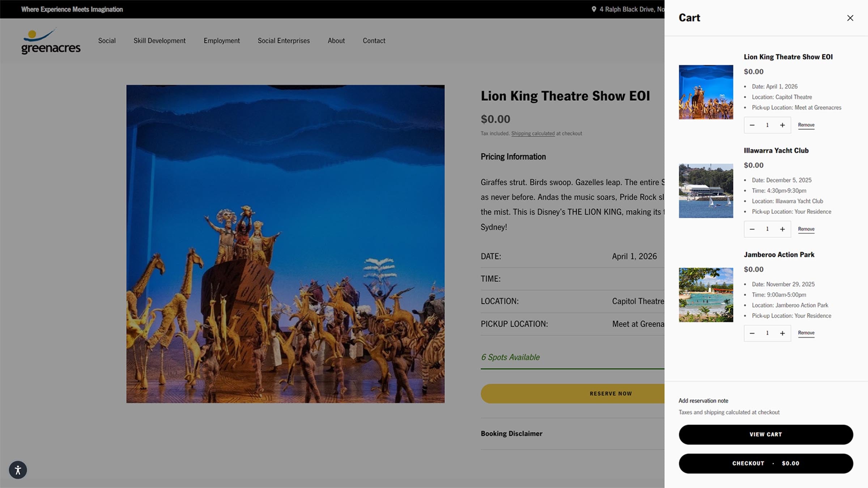Image resolution: width=868 pixels, height=488 pixels.
Task: Open the Jamberoo Action Park cart thumbnail
Action: [706, 295]
